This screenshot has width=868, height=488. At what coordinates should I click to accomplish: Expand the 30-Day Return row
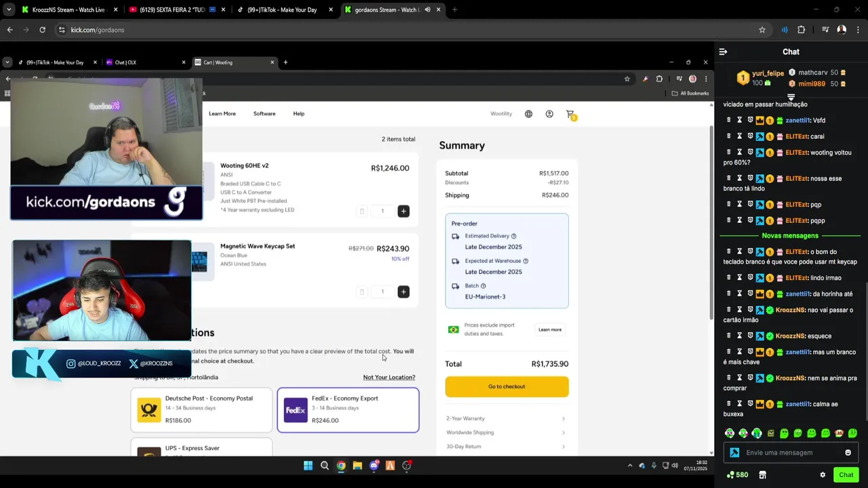[x=507, y=446]
